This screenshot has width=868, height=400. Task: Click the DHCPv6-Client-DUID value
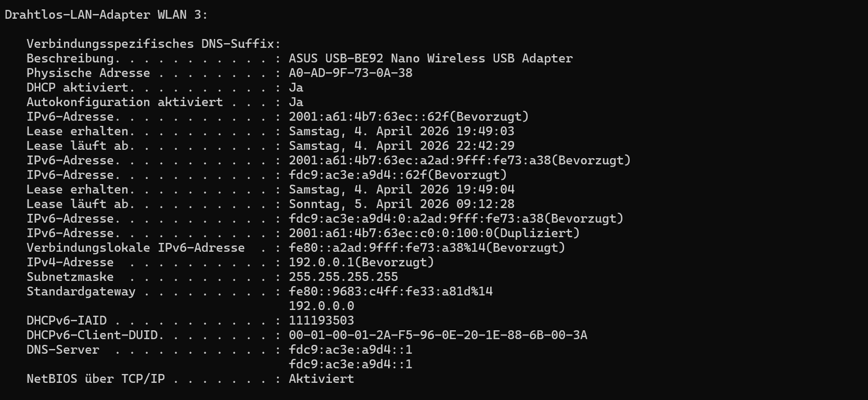point(438,336)
